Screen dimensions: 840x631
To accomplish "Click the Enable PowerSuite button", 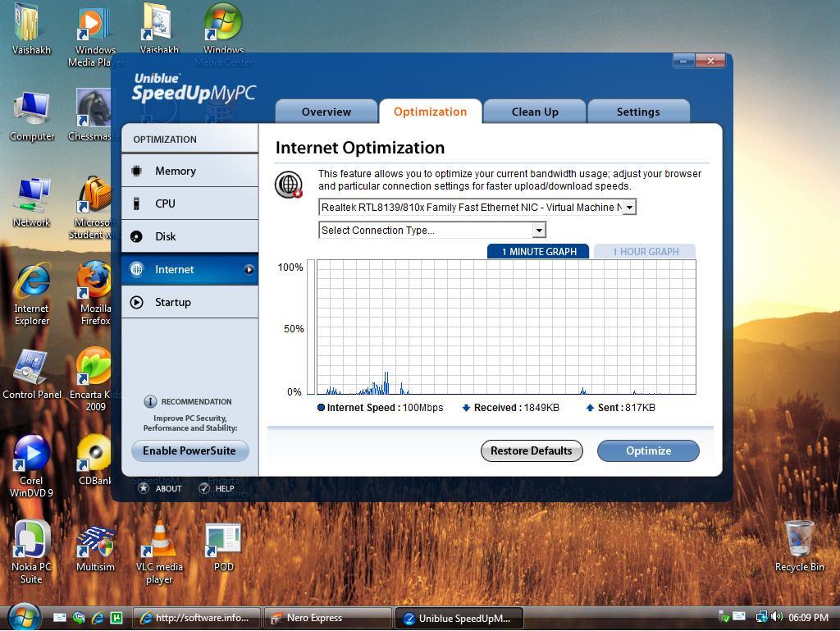I will point(189,450).
